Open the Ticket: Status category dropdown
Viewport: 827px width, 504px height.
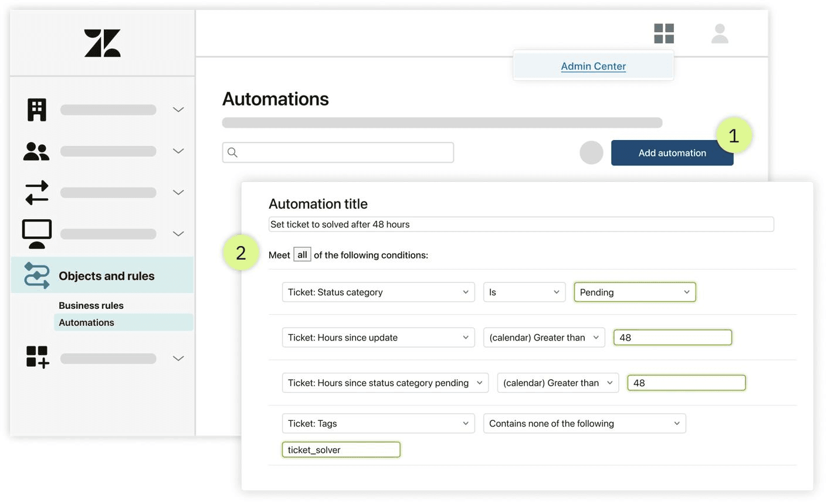[378, 292]
